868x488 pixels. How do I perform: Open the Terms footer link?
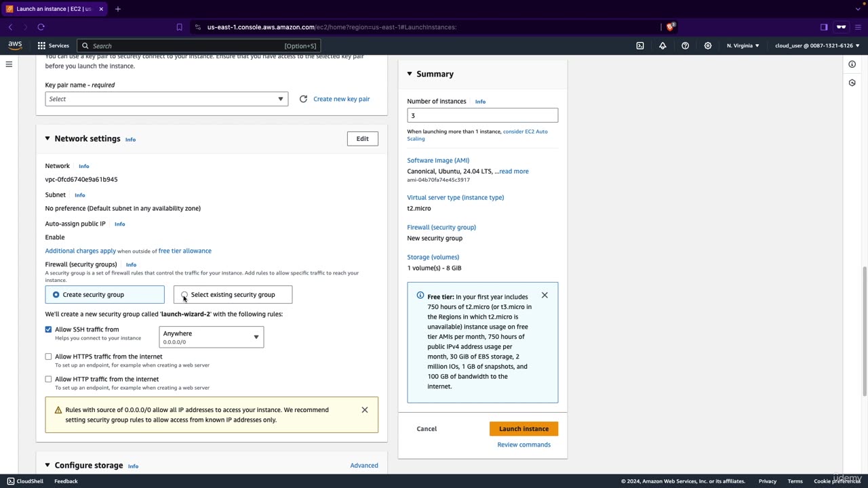point(795,481)
